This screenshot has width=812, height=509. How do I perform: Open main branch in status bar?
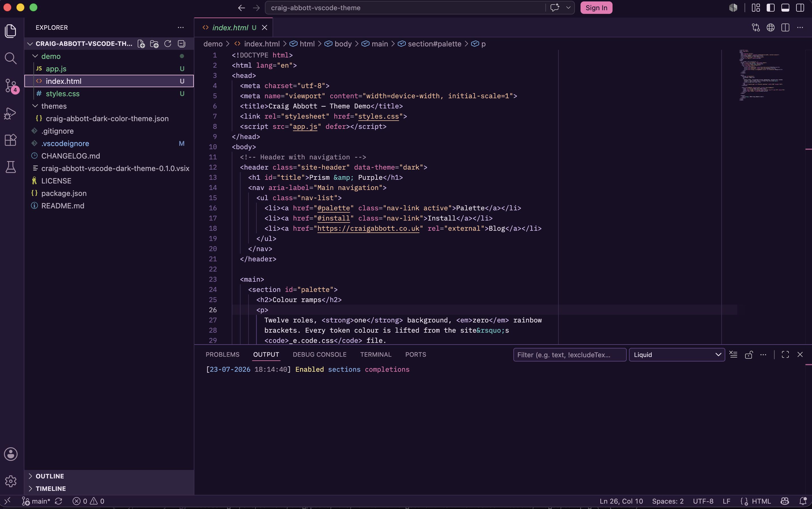click(36, 501)
